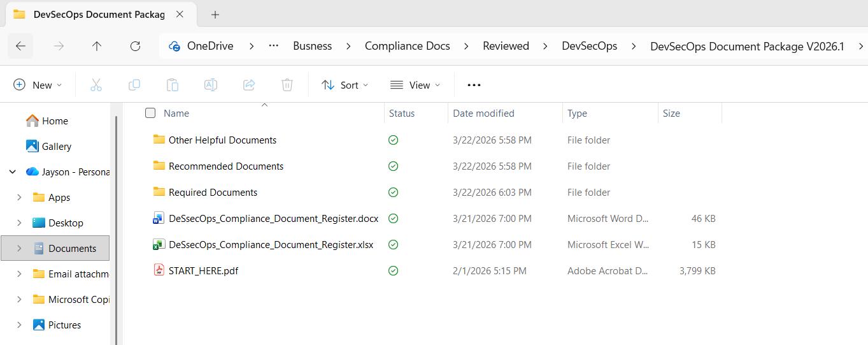Open the Sort dropdown menu

[x=345, y=85]
